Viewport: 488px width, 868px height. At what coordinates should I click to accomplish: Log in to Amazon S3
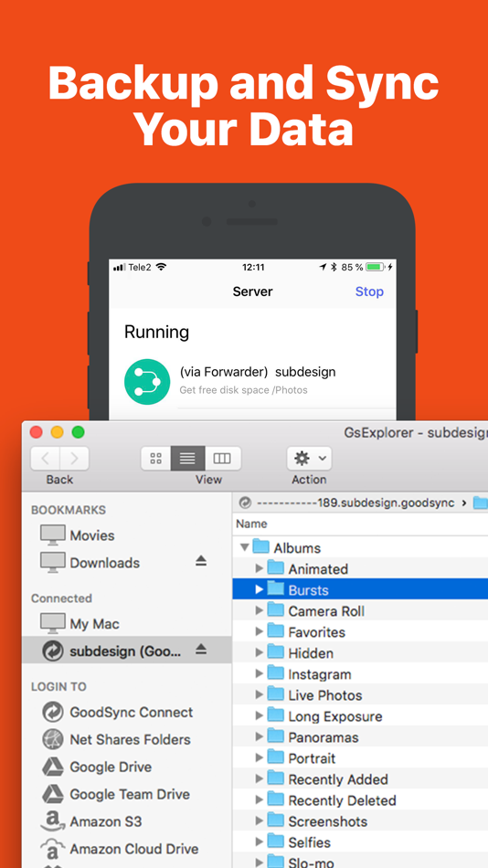[104, 821]
